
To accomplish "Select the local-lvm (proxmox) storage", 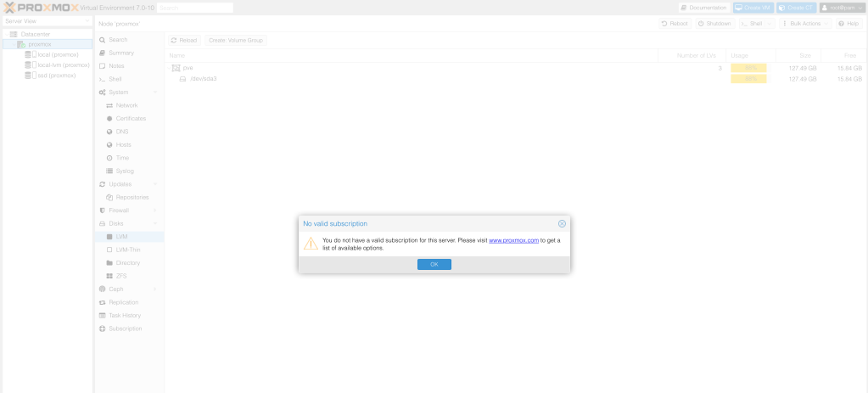I will point(64,65).
